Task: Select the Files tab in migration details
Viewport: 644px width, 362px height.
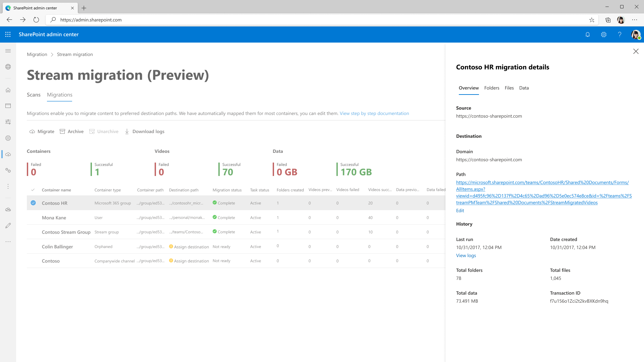Action: [509, 87]
